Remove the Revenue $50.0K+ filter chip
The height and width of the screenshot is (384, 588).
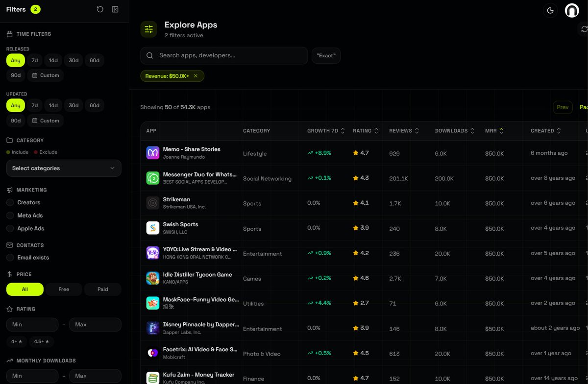pyautogui.click(x=196, y=76)
